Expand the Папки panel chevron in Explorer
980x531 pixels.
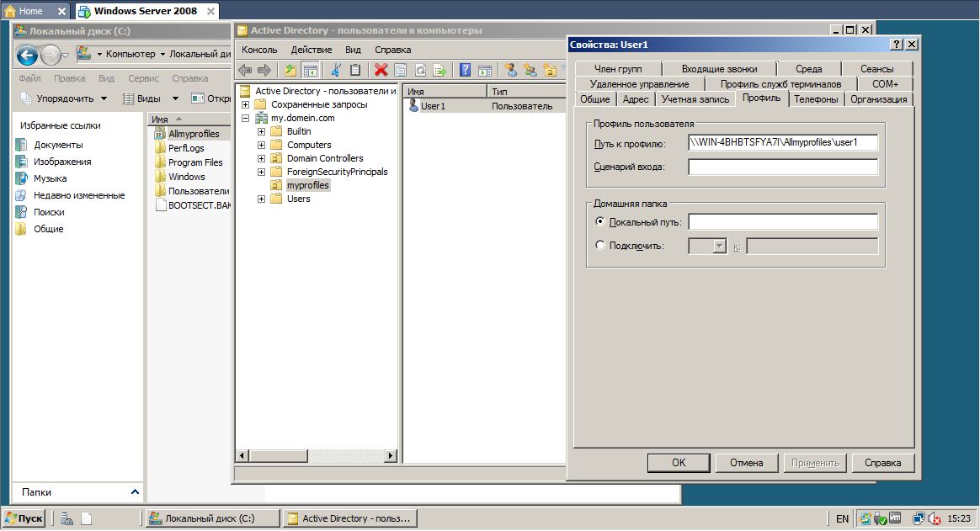(x=135, y=492)
